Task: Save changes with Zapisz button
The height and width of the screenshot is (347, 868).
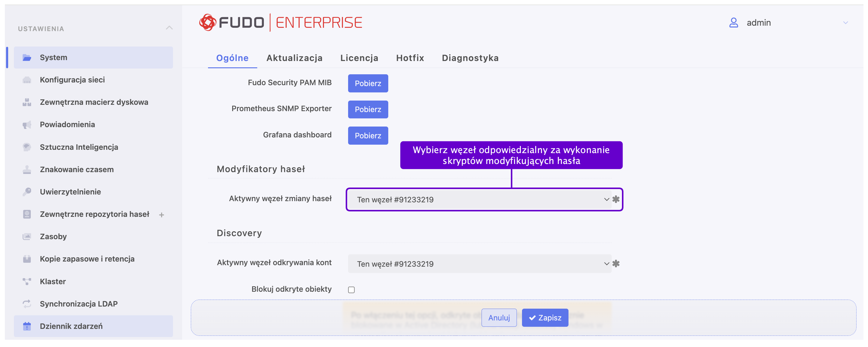Action: click(x=545, y=318)
